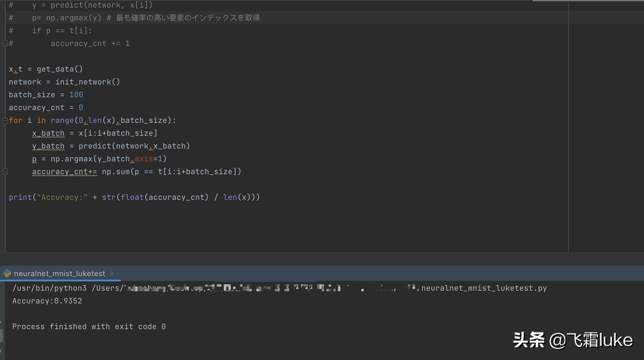
Task: Click the underlined x_batch variable assignment
Action: pos(48,133)
